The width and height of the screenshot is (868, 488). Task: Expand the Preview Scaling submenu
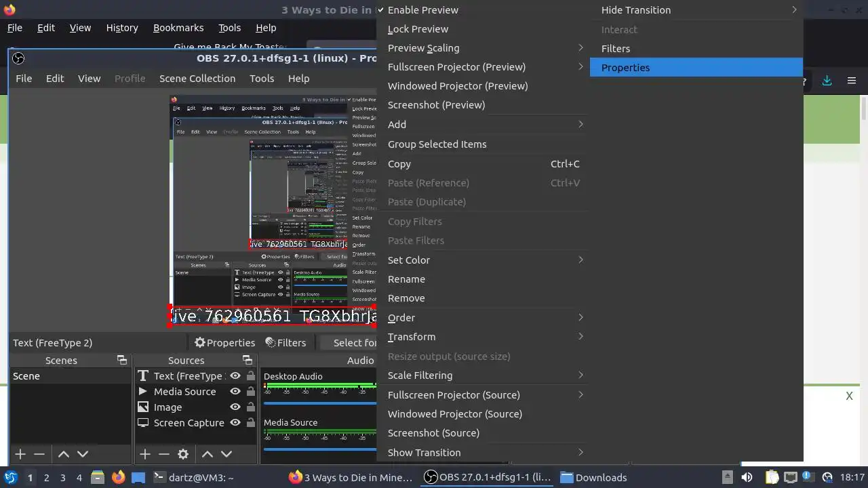tap(483, 48)
